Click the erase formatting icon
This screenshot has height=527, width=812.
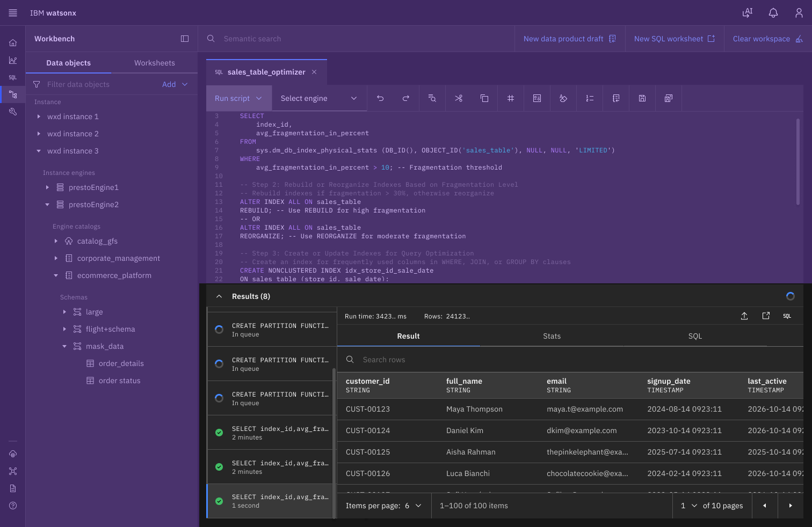(563, 98)
